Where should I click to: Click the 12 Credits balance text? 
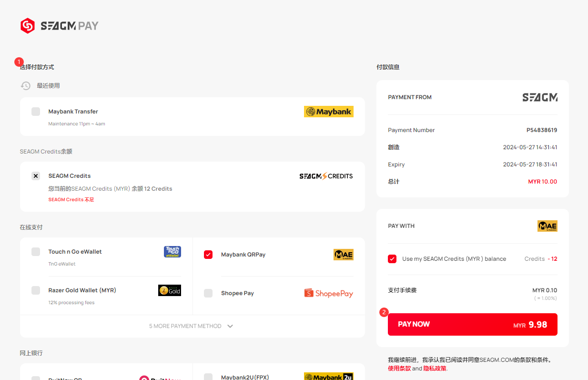(158, 189)
